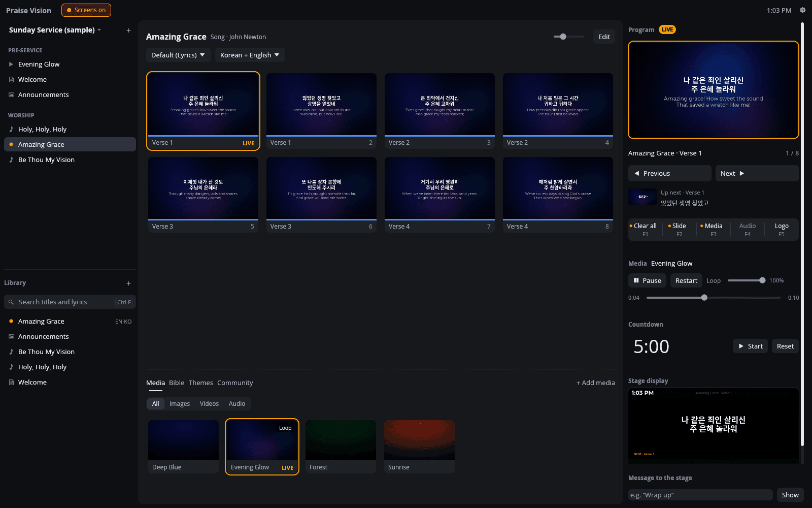This screenshot has height=508, width=812.
Task: Open the settings gear icon
Action: [x=802, y=10]
